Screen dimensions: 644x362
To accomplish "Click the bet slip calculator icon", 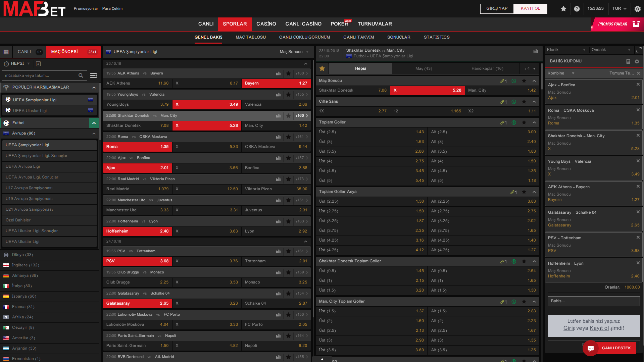I will point(628,61).
